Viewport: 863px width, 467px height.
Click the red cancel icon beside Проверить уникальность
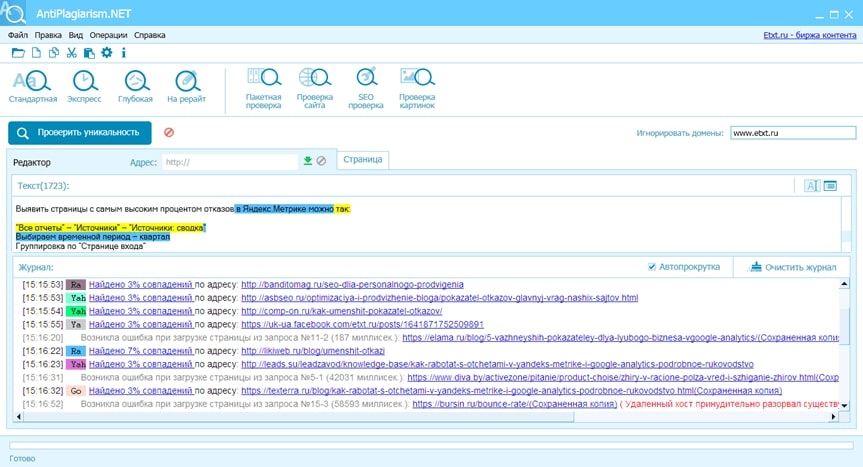169,132
